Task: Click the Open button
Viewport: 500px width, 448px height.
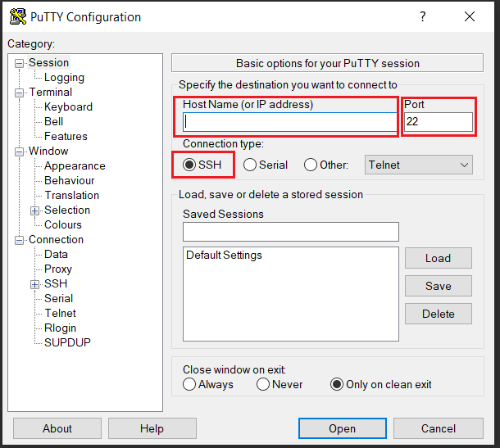Action: [x=342, y=428]
